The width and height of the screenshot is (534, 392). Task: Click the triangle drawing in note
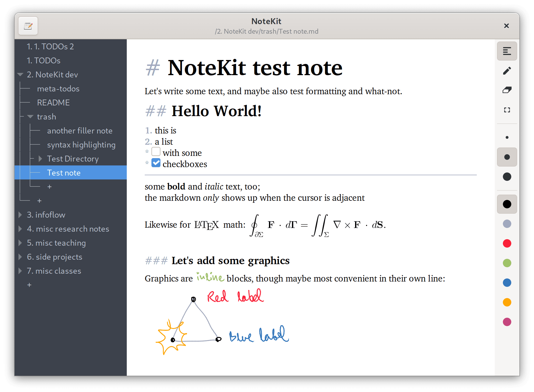pyautogui.click(x=195, y=320)
